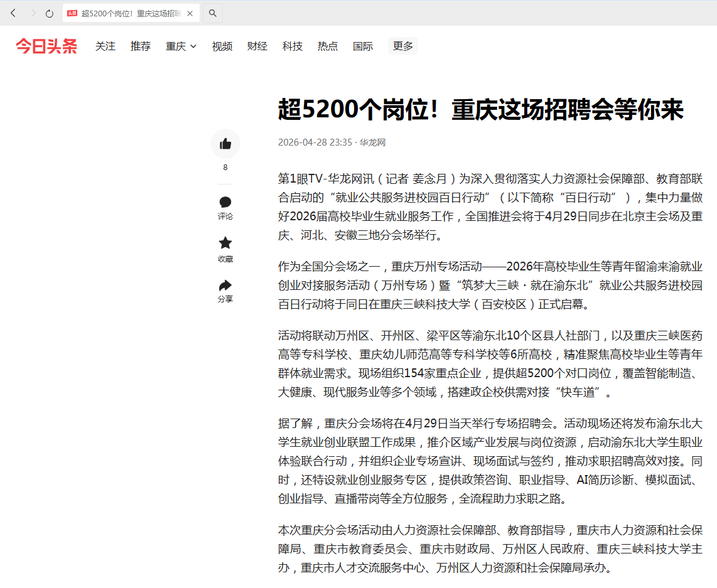Click the 更多 button in navigation
Image resolution: width=717 pixels, height=588 pixels.
click(403, 46)
